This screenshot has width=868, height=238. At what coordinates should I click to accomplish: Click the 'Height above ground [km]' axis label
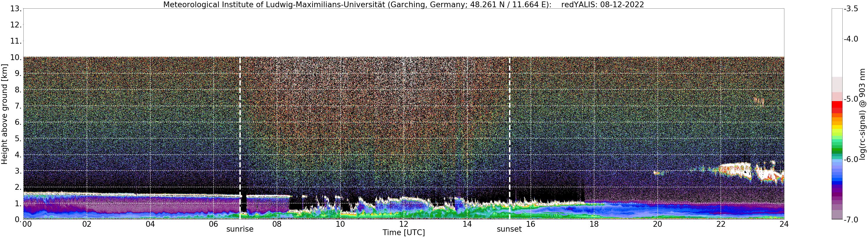4,114
